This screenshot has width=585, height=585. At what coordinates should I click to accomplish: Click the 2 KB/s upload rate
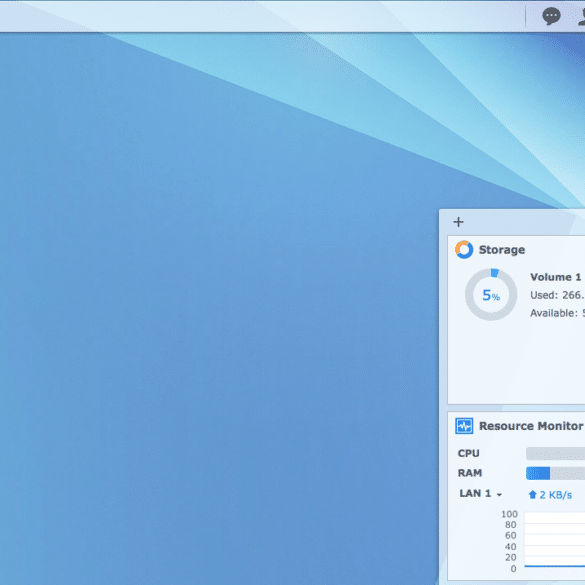pyautogui.click(x=550, y=495)
